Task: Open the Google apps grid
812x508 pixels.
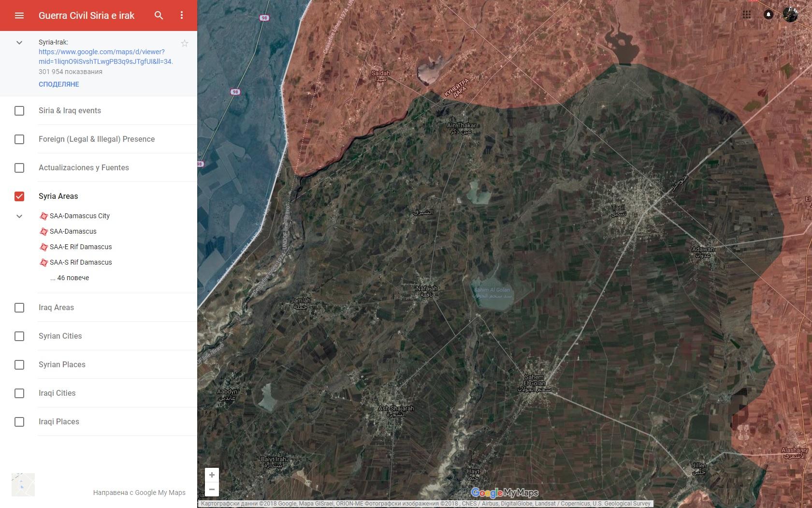Action: 747,15
